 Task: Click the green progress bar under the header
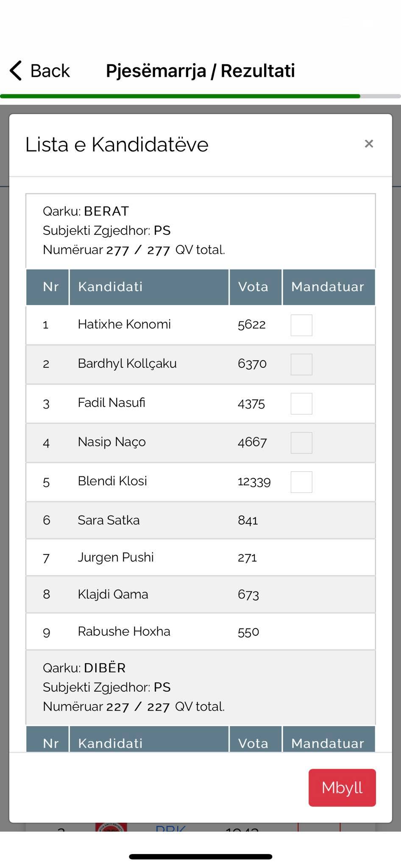[x=180, y=96]
